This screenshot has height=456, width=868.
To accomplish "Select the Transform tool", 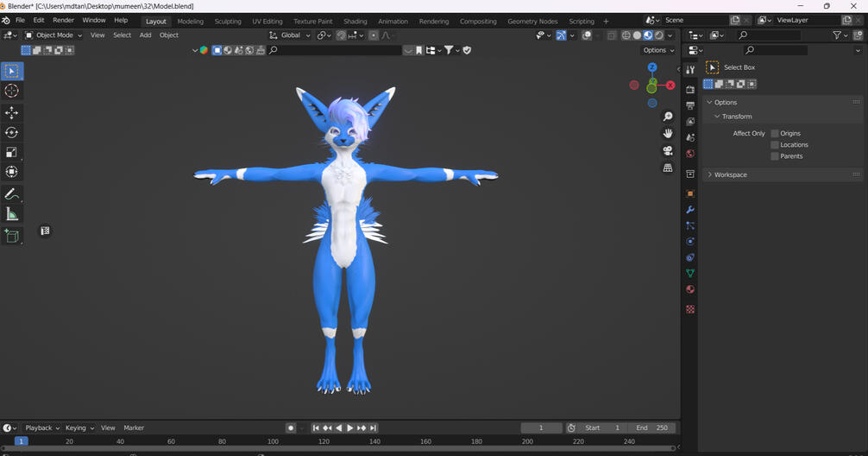I will (x=11, y=172).
